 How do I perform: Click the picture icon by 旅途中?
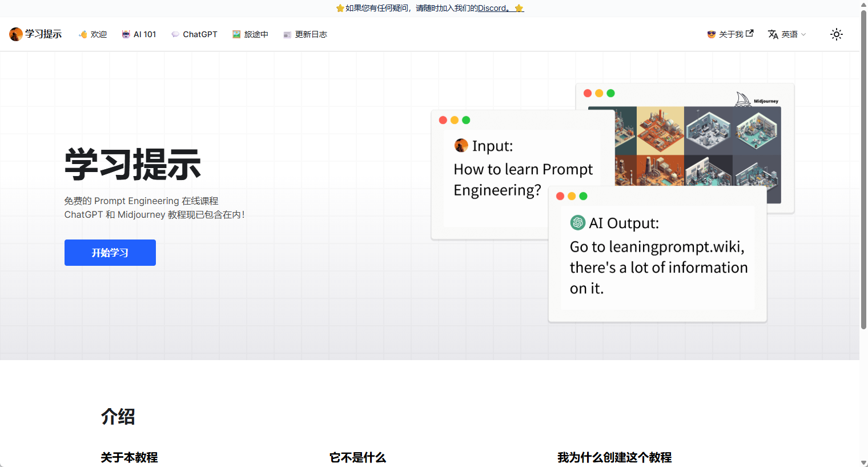point(236,34)
